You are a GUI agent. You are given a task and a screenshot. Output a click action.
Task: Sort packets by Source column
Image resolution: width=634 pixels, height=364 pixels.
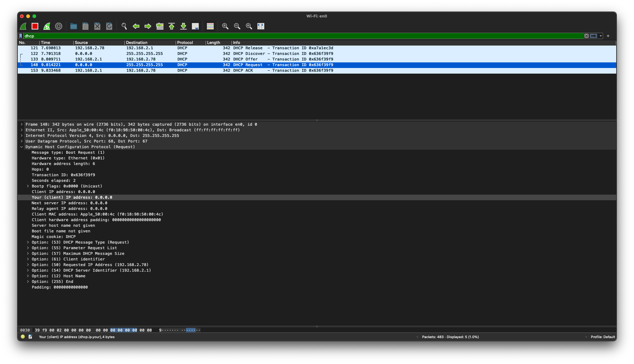99,43
